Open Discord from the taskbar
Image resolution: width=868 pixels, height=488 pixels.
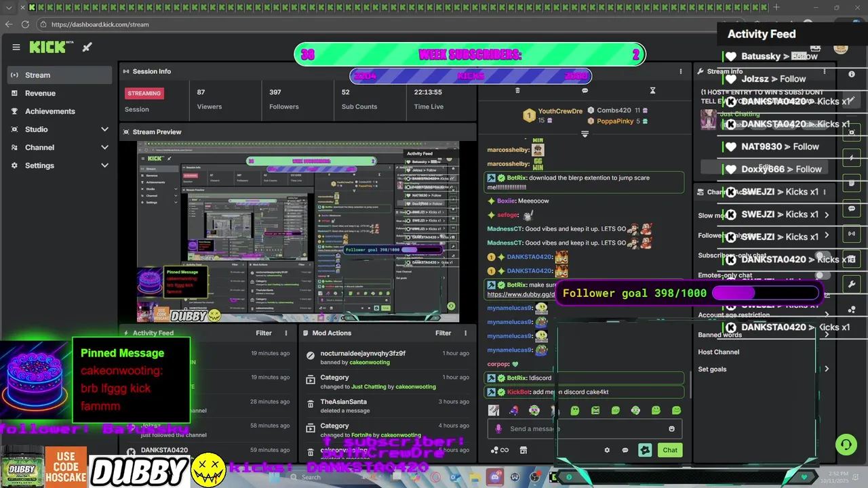[x=496, y=477]
